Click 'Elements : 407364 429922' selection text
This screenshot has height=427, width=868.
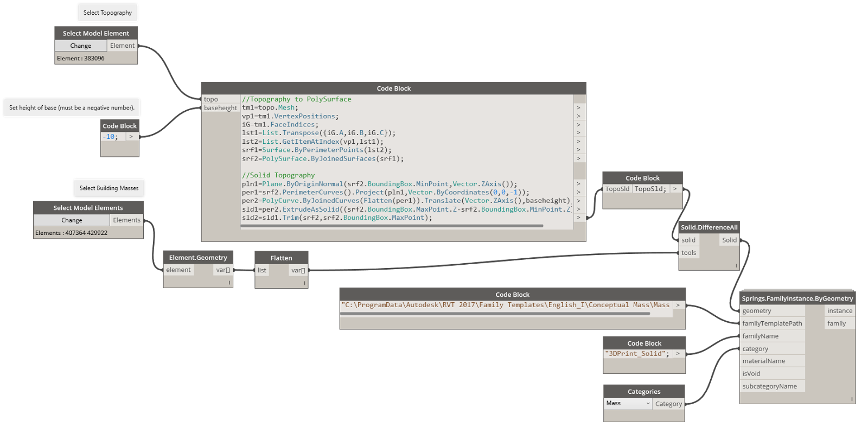coord(72,233)
